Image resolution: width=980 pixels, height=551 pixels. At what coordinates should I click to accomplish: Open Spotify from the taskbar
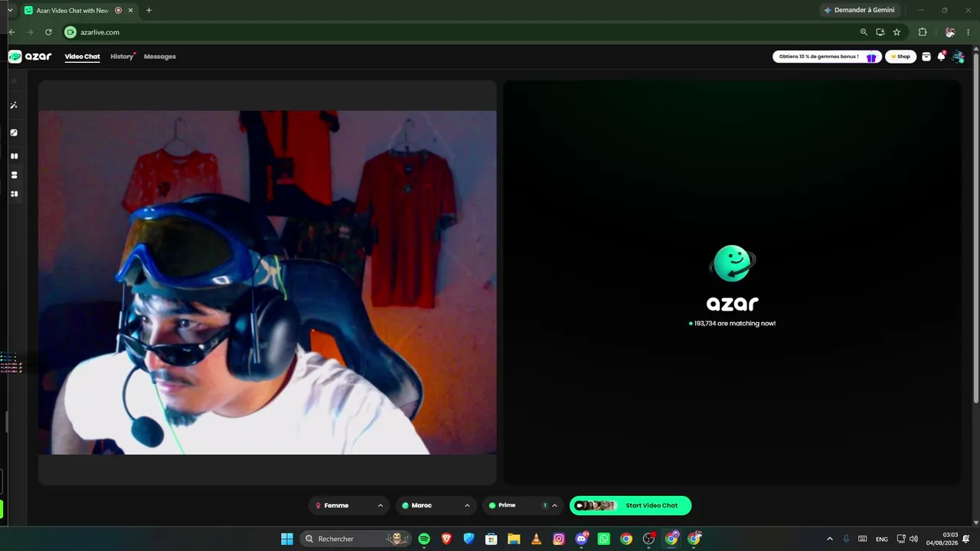point(424,539)
